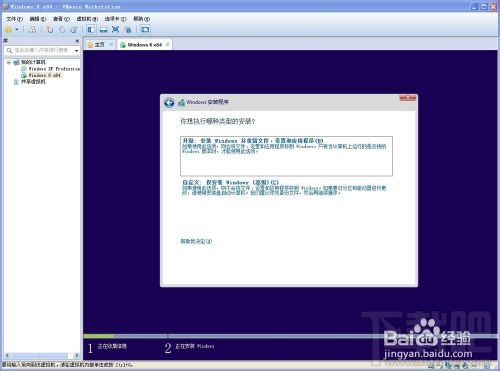Open the 帮助我决定 help link
The image size is (500, 371).
196,241
